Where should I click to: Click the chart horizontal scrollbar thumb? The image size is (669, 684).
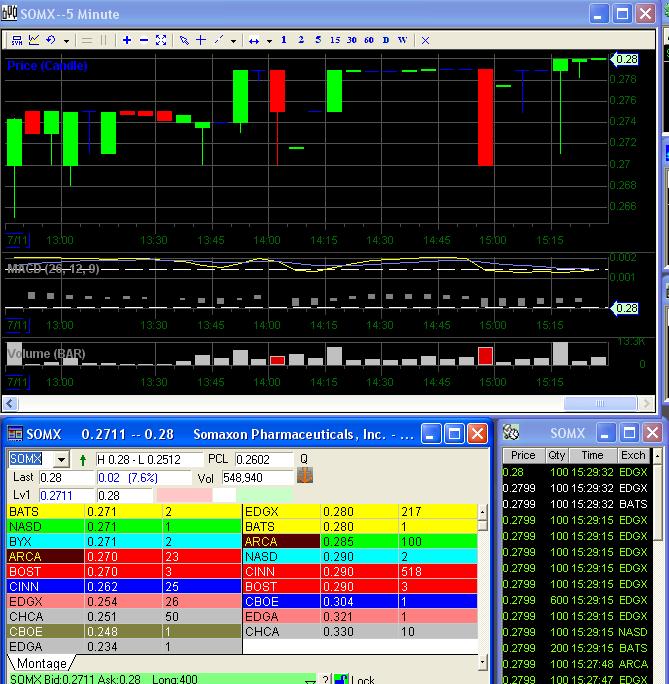(x=600, y=404)
